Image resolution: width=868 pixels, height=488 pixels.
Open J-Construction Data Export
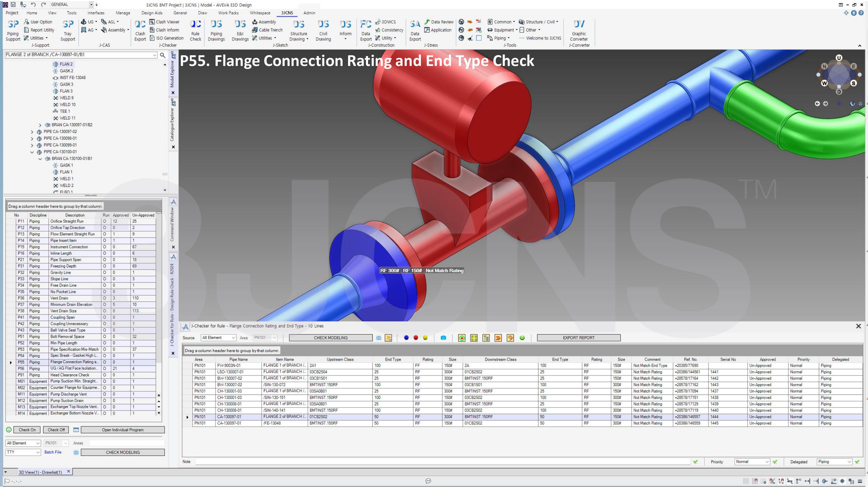pos(366,30)
